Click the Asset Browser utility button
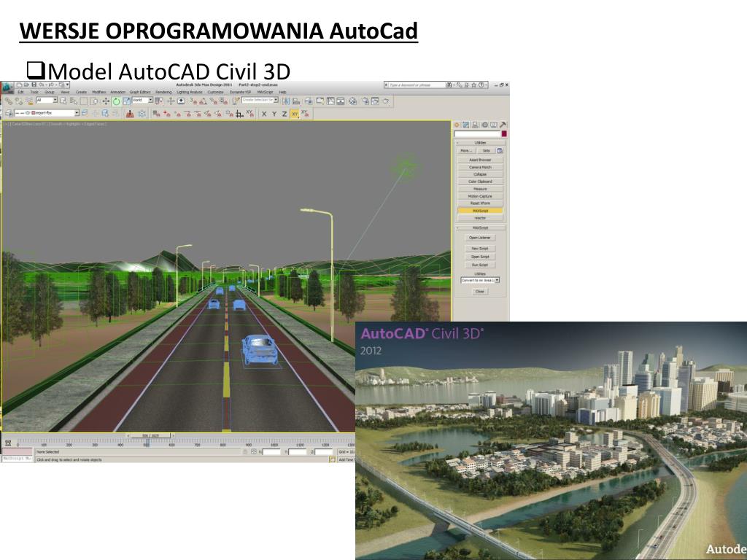This screenshot has height=560, width=747. [x=480, y=160]
